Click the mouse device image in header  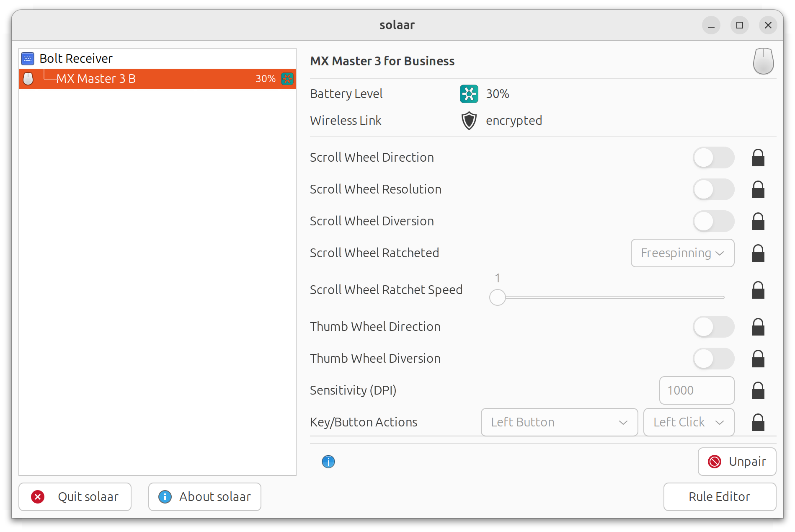click(763, 61)
